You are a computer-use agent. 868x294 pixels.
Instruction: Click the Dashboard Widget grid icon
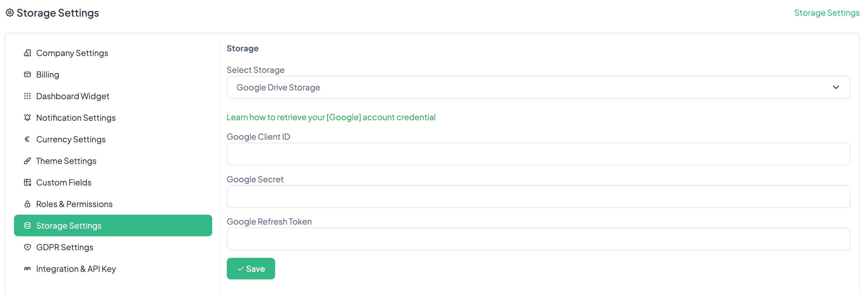click(27, 96)
